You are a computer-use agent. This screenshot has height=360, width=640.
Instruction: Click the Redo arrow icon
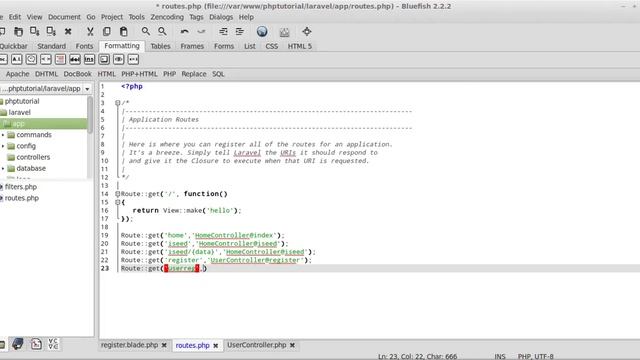click(x=201, y=31)
